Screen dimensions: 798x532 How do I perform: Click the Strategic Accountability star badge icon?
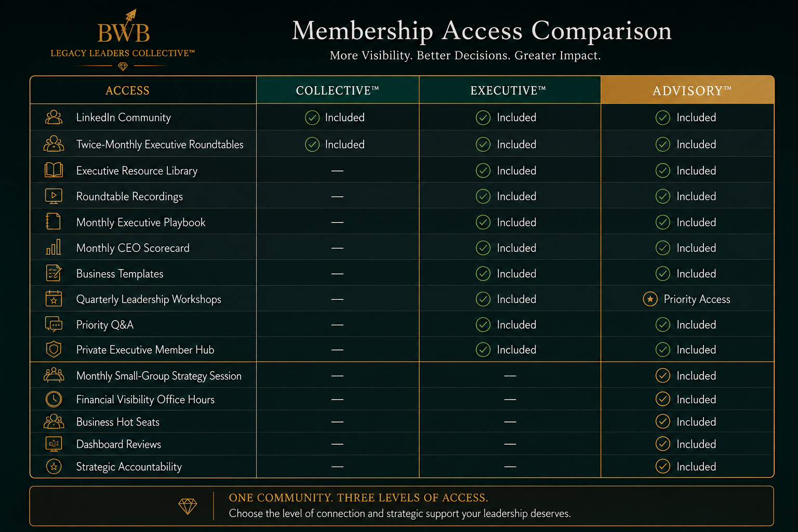pyautogui.click(x=54, y=467)
